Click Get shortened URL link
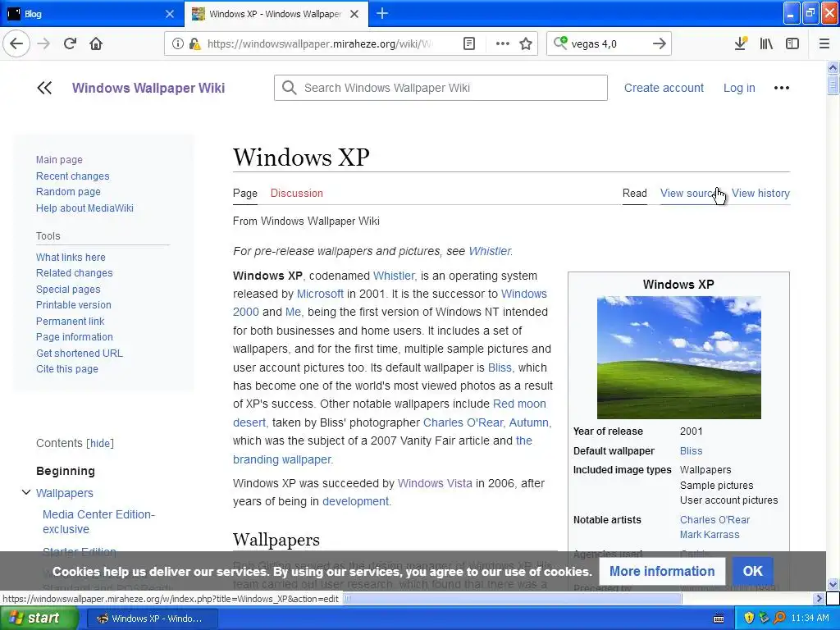This screenshot has height=630, width=840. pyautogui.click(x=80, y=353)
